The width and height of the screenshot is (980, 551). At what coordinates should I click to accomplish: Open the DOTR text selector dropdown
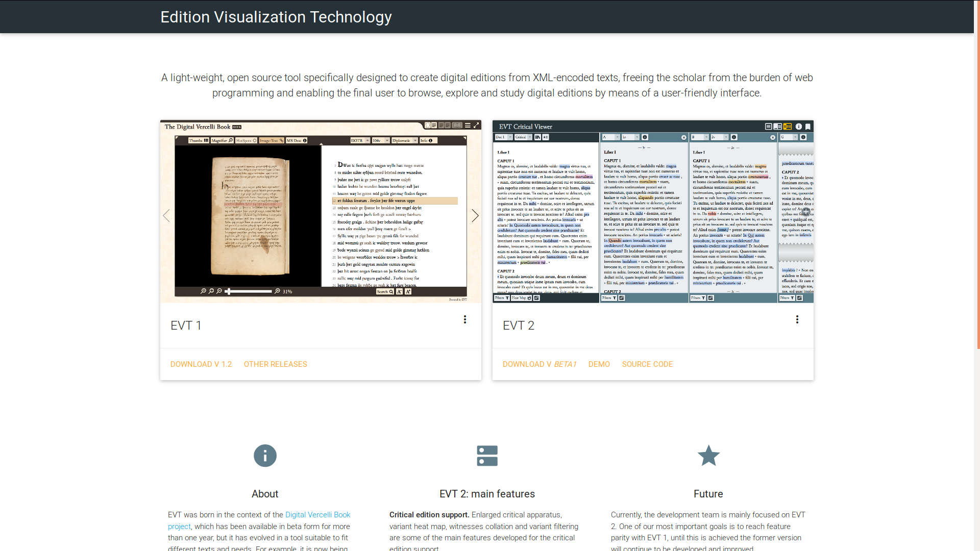tap(360, 140)
